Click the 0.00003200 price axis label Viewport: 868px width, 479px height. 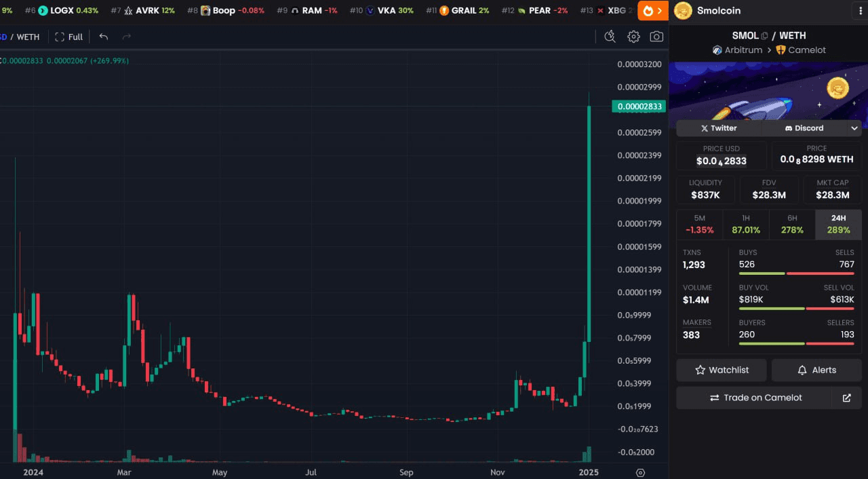[x=639, y=64]
